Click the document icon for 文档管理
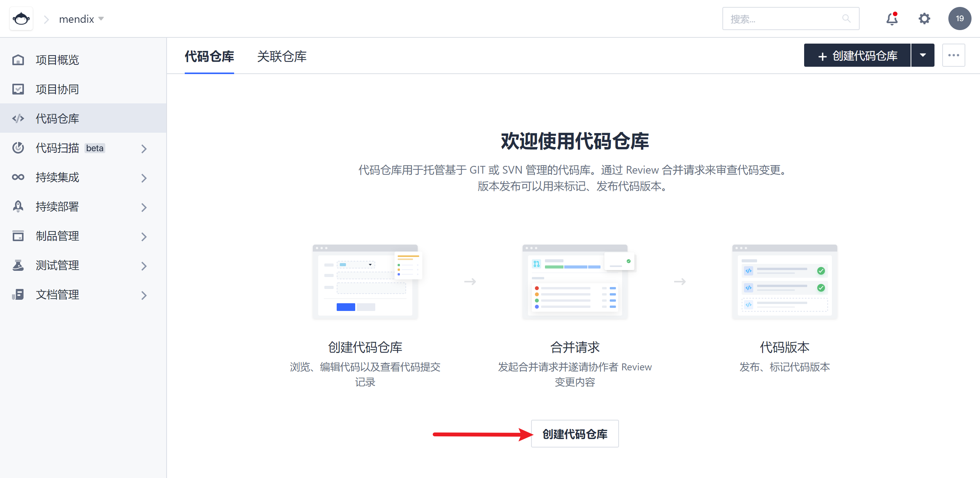The height and width of the screenshot is (478, 980). tap(18, 294)
